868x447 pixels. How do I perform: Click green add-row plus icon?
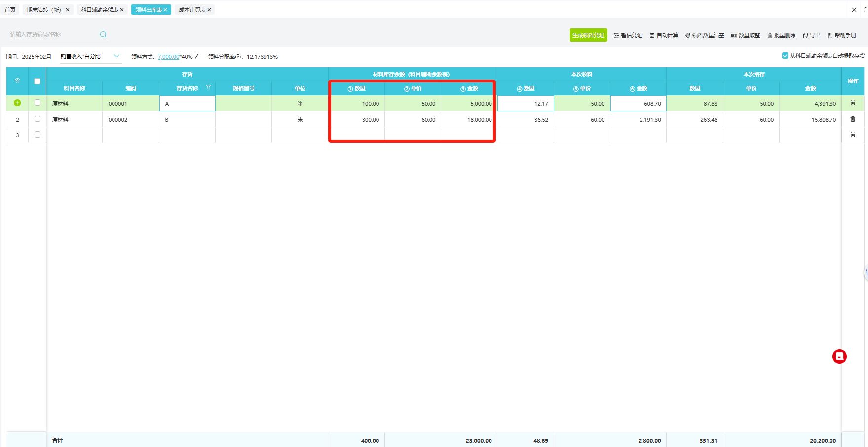click(17, 103)
